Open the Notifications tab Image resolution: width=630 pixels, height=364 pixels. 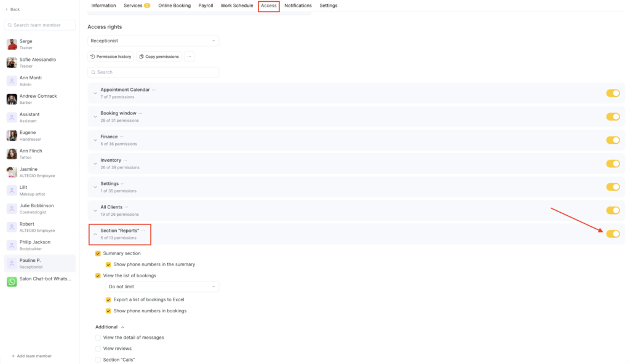tap(298, 6)
